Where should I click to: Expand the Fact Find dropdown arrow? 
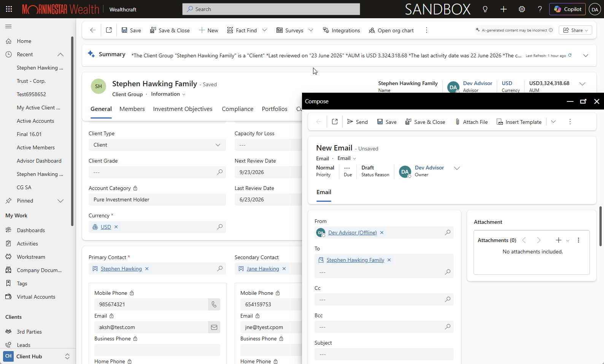265,30
